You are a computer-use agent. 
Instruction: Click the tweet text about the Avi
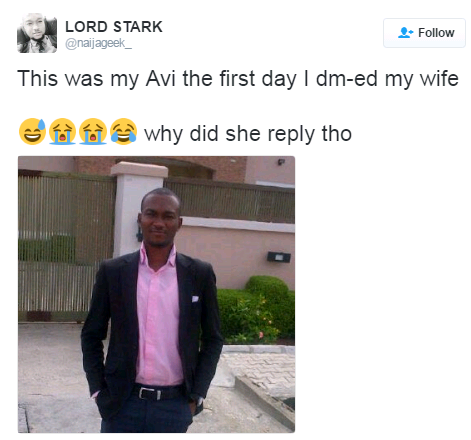tap(238, 79)
